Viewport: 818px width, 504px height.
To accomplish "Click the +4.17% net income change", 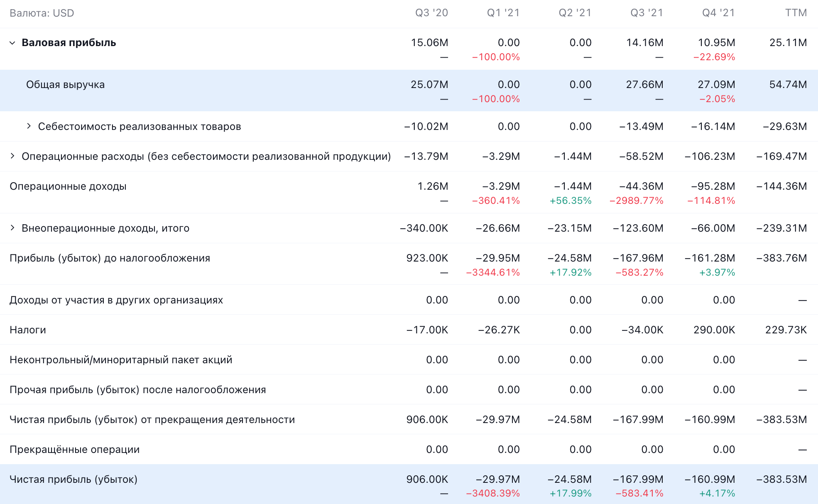I will (x=717, y=493).
